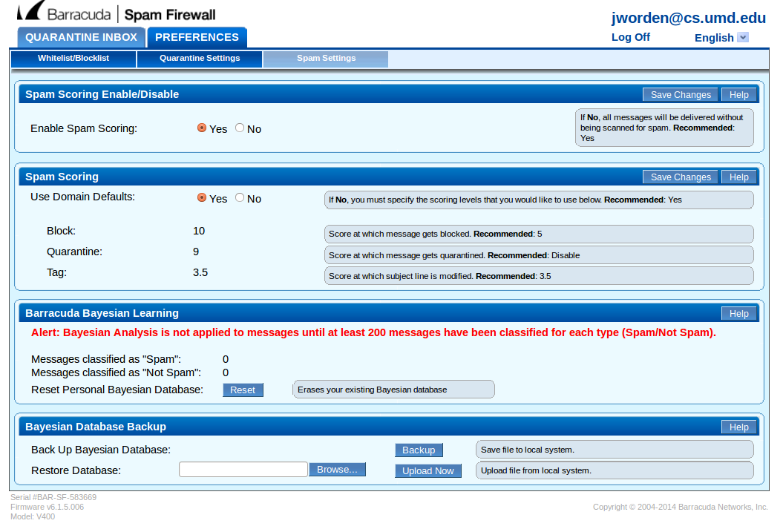Viewport: 783px width, 532px height.
Task: Save Changes in Spam Scoring Enable/Disable section
Action: coord(681,95)
